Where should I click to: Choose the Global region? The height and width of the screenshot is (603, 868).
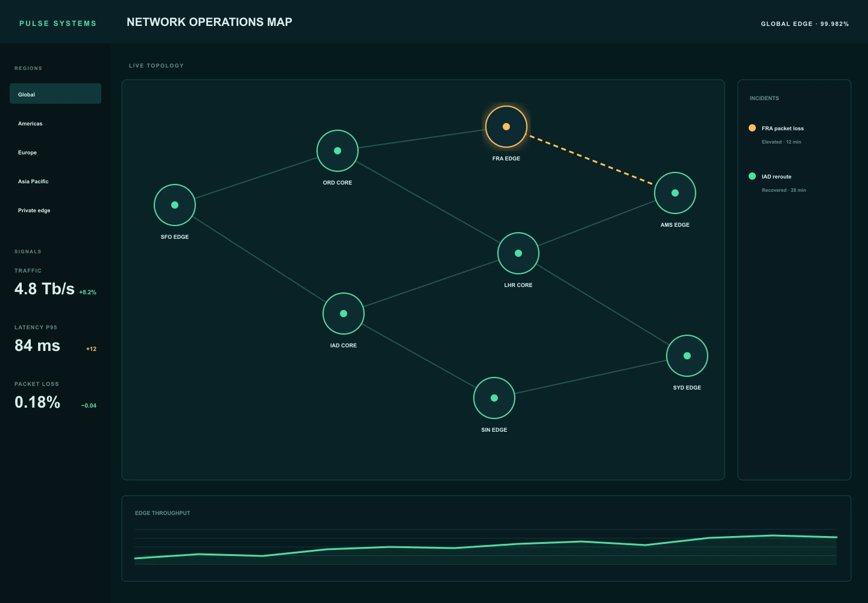pyautogui.click(x=55, y=93)
